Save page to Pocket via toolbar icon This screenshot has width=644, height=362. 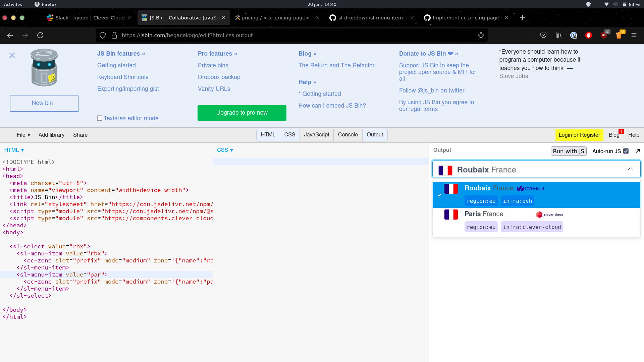pos(543,35)
